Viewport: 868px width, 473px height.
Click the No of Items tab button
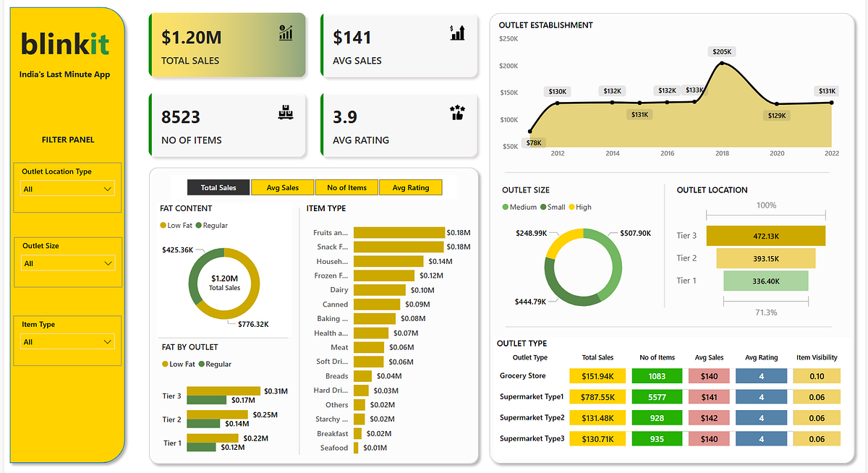point(346,187)
